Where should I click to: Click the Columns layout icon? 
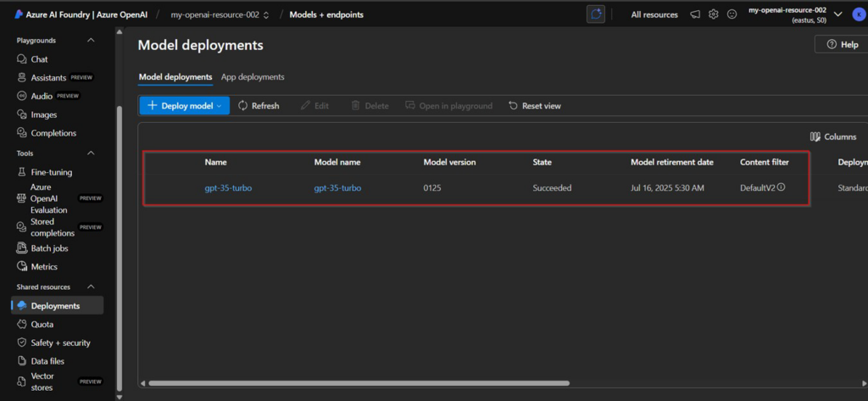[x=815, y=136]
